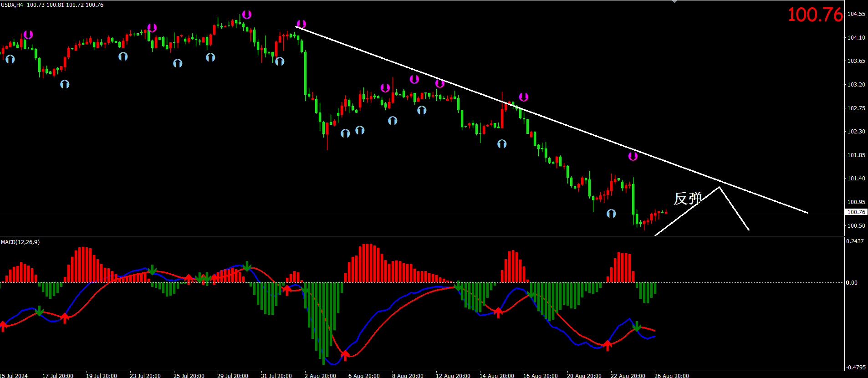This screenshot has width=868, height=378.
Task: Select the 反弹 text label on the chart
Action: pyautogui.click(x=688, y=199)
